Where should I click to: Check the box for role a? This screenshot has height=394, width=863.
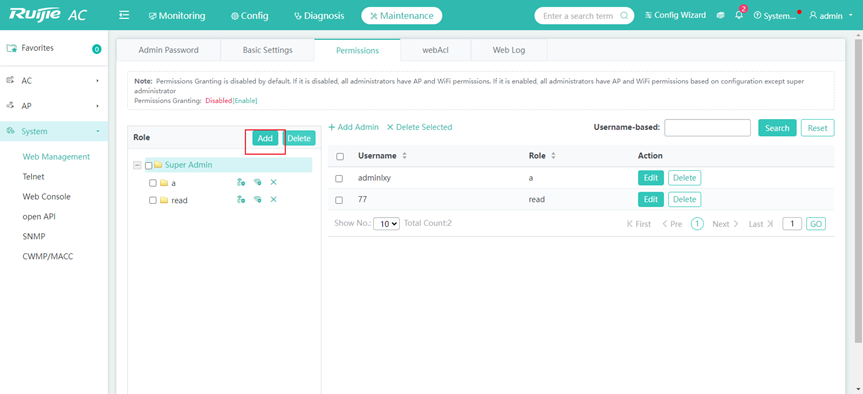pyautogui.click(x=153, y=183)
